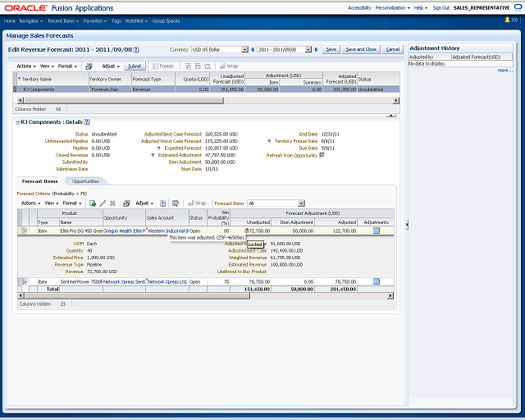525x420 pixels.
Task: Click refresh icon in territory toolbar
Action: (x=89, y=66)
